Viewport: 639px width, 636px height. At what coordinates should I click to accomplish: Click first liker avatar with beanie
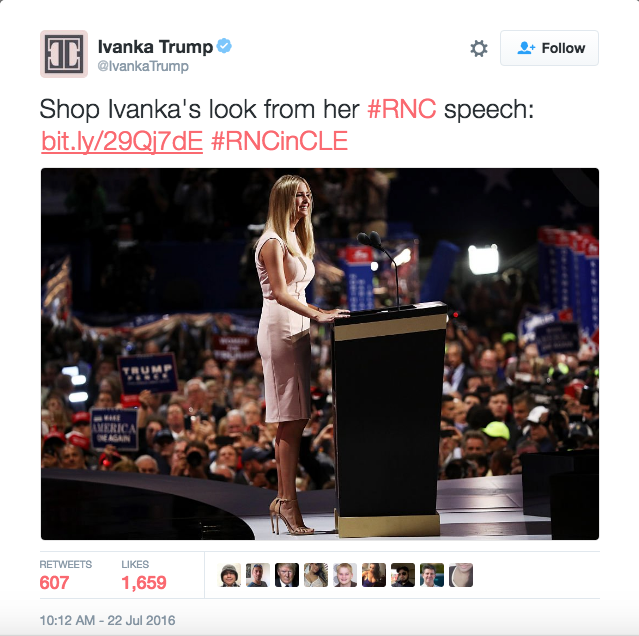[229, 575]
